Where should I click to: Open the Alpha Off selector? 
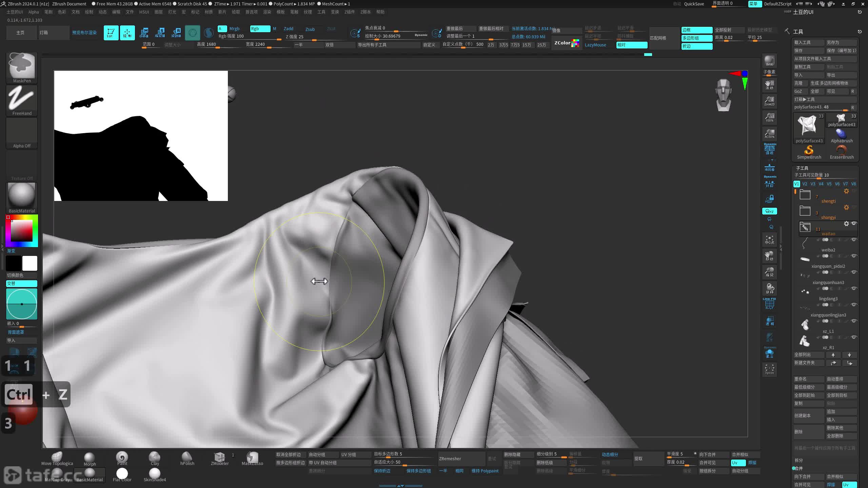[22, 133]
